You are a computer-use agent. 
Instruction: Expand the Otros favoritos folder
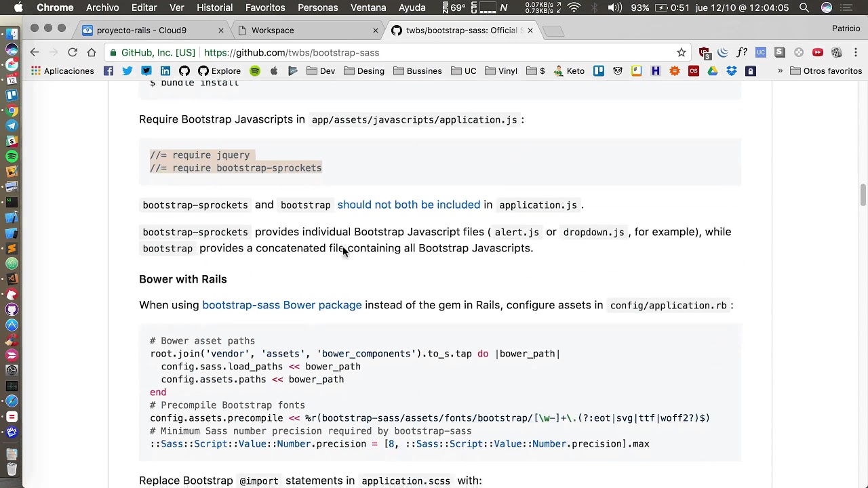pyautogui.click(x=826, y=71)
